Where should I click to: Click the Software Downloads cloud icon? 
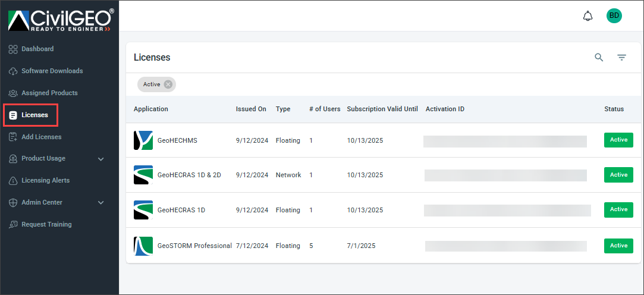[x=12, y=71]
